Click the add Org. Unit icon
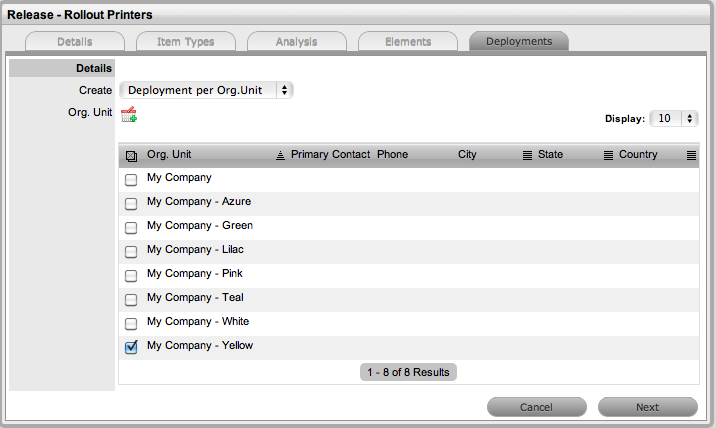The height and width of the screenshot is (428, 716). [128, 115]
